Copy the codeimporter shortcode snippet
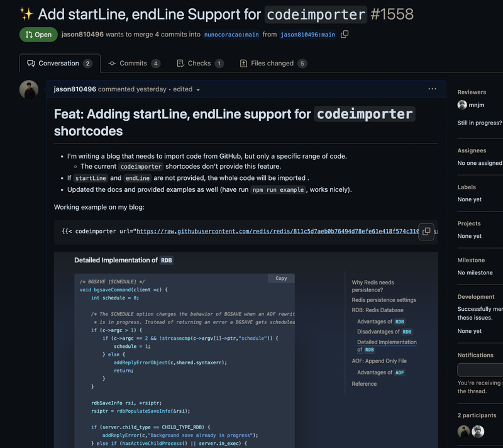The height and width of the screenshot is (448, 503). (x=427, y=232)
